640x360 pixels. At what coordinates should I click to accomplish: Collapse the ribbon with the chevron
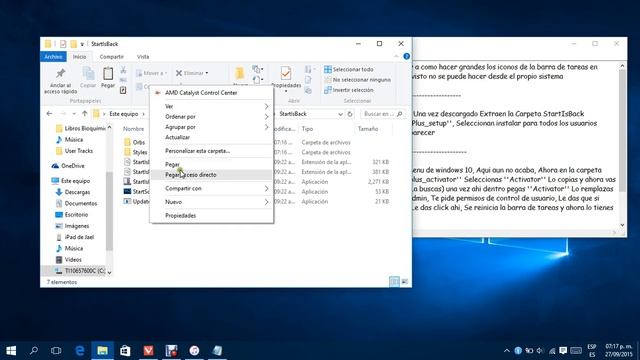point(396,56)
